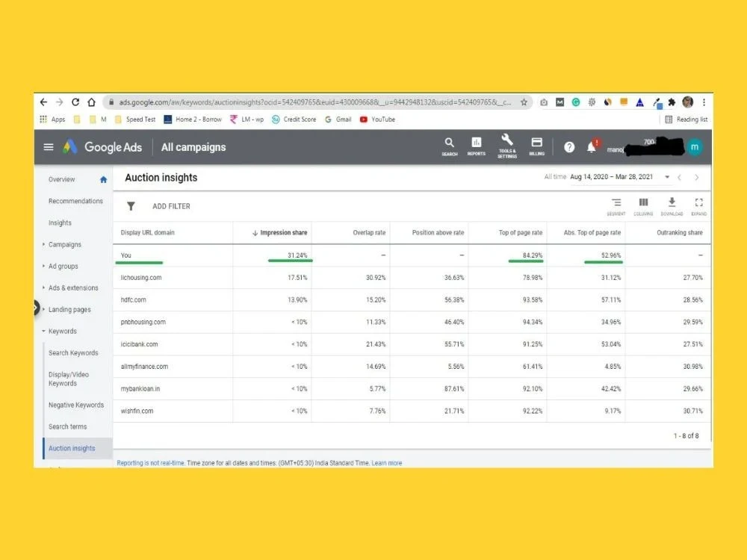Open Search Keywords in the sidebar
The height and width of the screenshot is (560, 747).
(x=73, y=353)
